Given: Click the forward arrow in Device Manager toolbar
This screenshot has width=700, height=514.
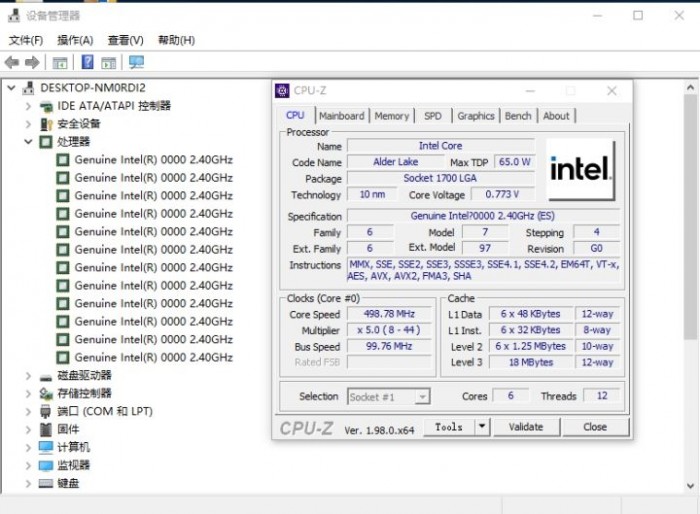Looking at the screenshot, I should point(31,63).
